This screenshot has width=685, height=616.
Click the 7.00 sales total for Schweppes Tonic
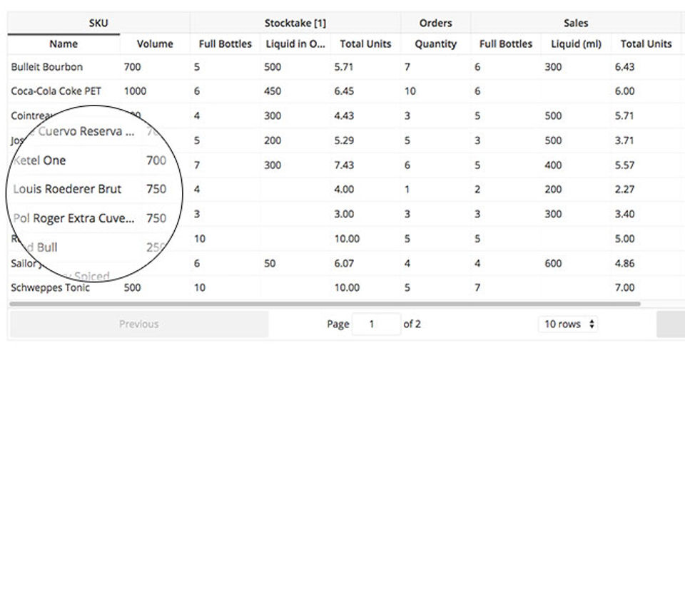tap(624, 288)
